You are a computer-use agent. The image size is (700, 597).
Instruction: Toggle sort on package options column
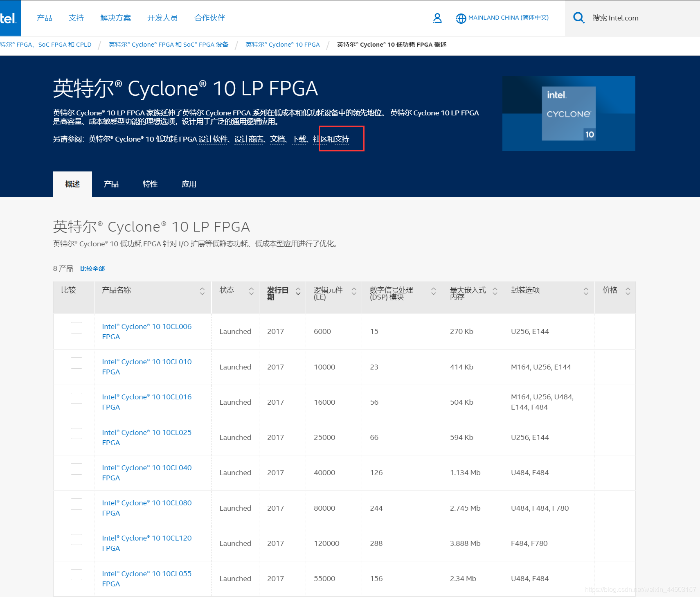click(x=586, y=291)
